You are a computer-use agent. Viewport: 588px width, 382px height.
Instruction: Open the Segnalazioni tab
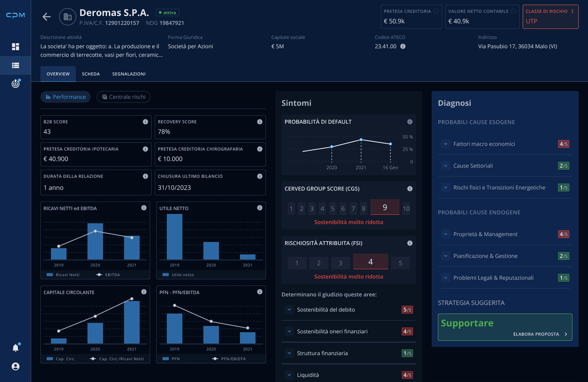tap(129, 74)
